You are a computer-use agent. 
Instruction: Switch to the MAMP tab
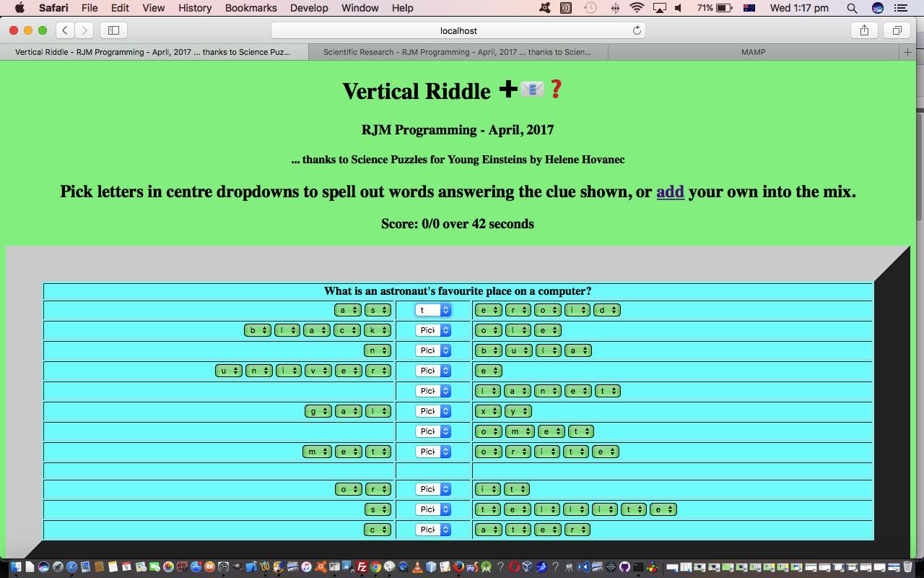(x=753, y=52)
